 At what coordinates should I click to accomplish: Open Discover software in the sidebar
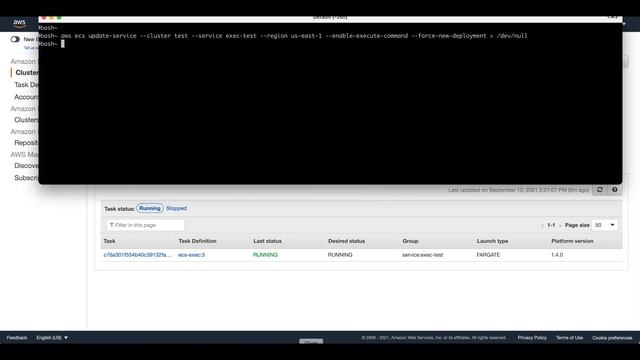point(27,166)
